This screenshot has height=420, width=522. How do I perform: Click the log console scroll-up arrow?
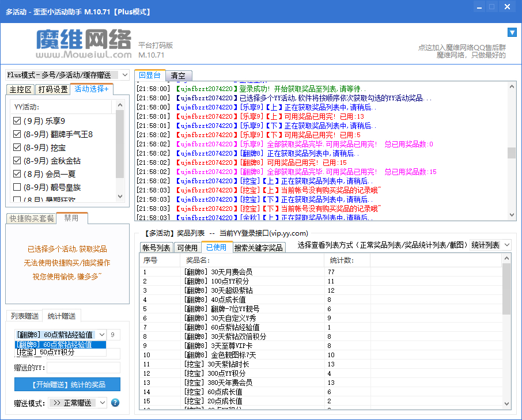512,86
